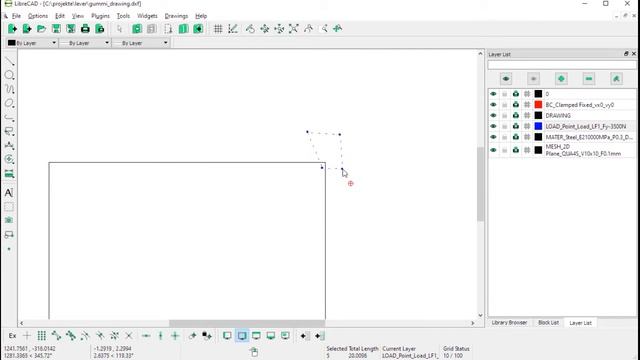Viewport: 640px width, 360px height.
Task: Toggle print icon for layer 0
Action: [x=516, y=94]
